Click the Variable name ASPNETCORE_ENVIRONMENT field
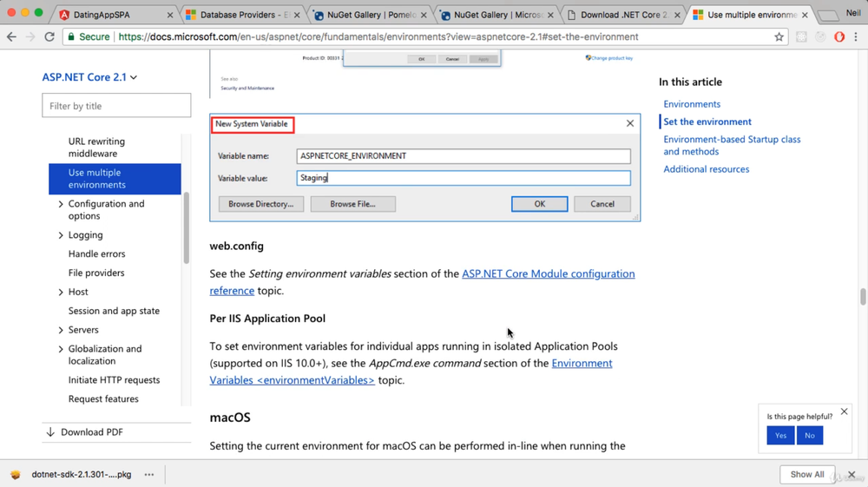 point(464,156)
